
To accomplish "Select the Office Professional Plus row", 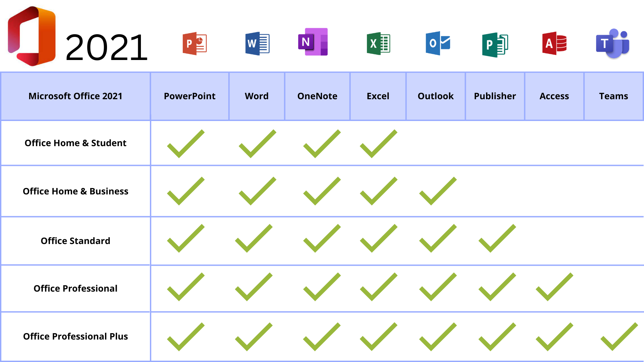I will click(x=322, y=337).
